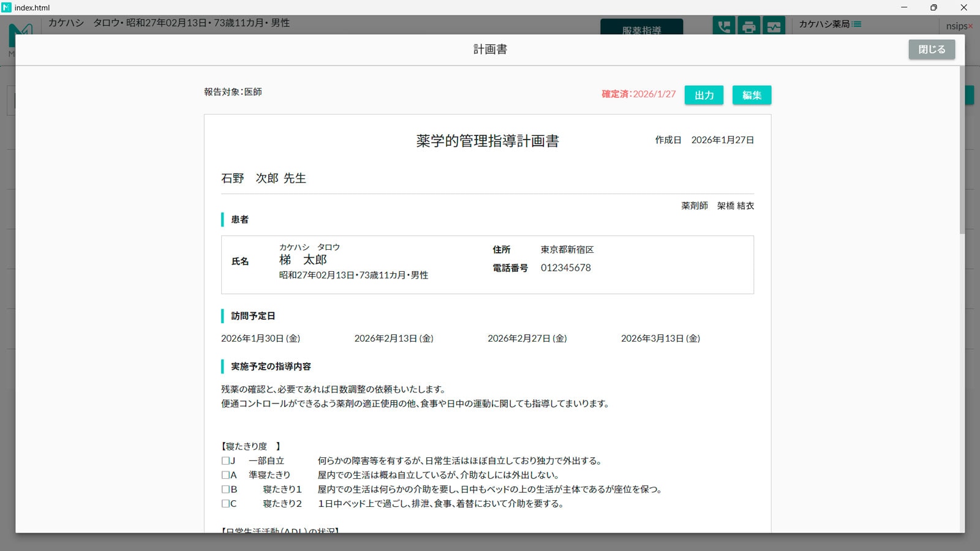This screenshot has height=551, width=980.
Task: Click the 確定済：2026/1/27 status text
Action: [x=638, y=94]
